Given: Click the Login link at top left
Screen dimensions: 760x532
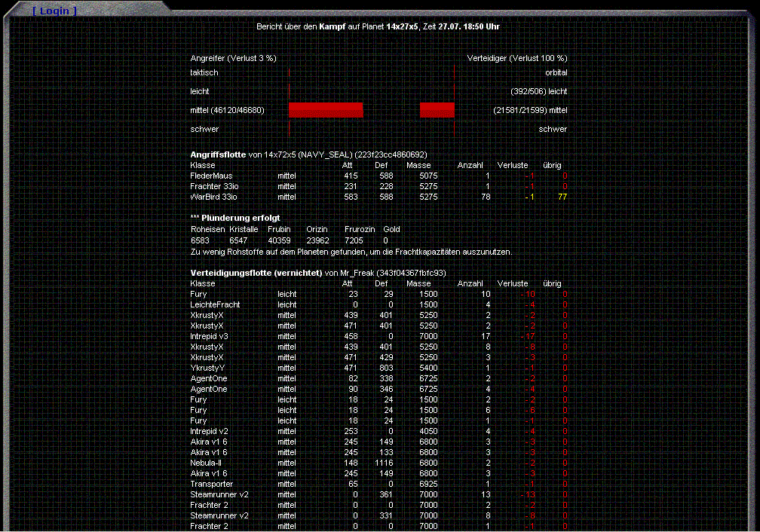Looking at the screenshot, I should tap(54, 11).
